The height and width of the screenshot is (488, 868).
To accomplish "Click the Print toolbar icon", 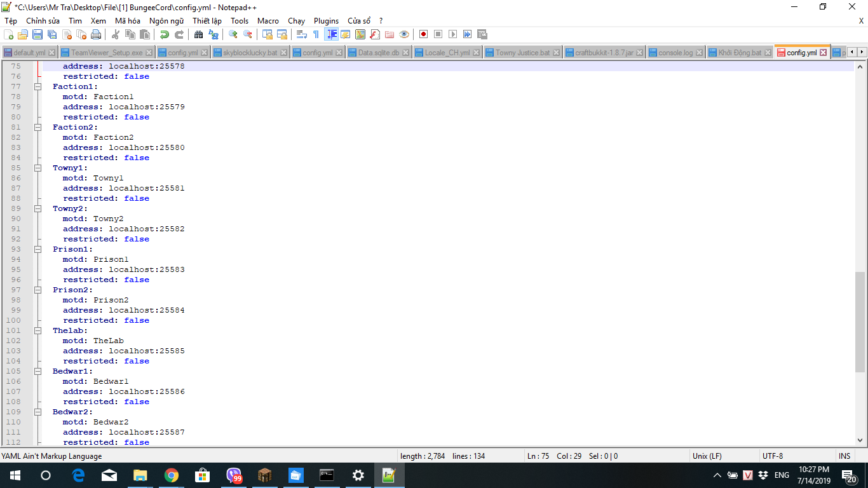I will (x=95, y=34).
